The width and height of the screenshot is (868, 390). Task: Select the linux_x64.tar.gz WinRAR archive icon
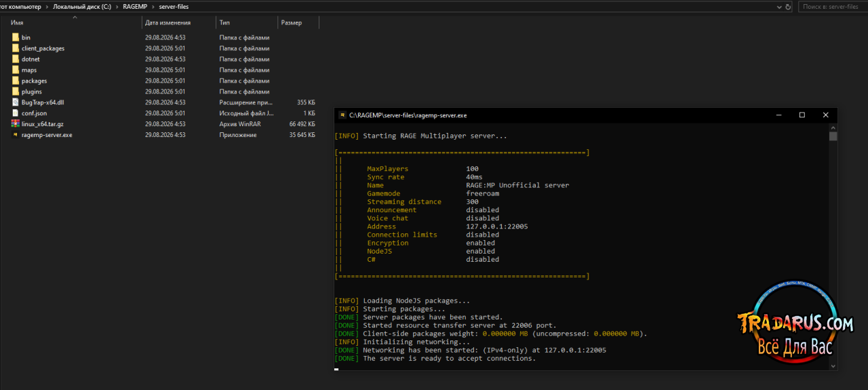[x=16, y=124]
